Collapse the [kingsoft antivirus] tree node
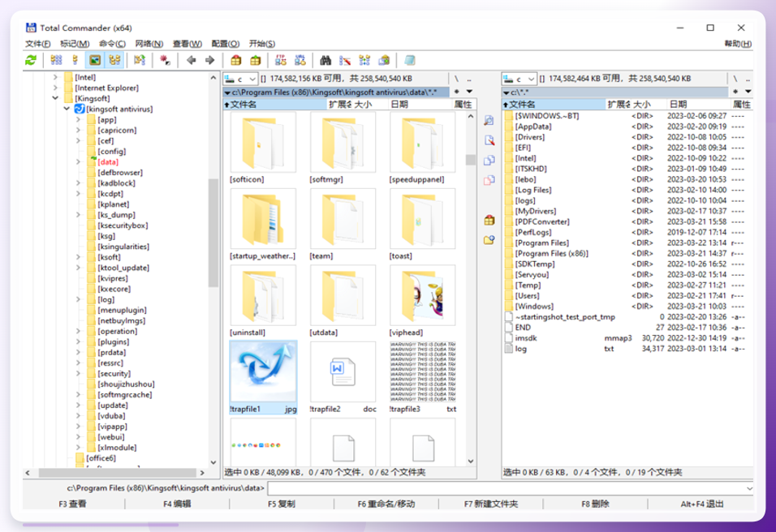Viewport: 776px width, 532px height. (x=67, y=109)
